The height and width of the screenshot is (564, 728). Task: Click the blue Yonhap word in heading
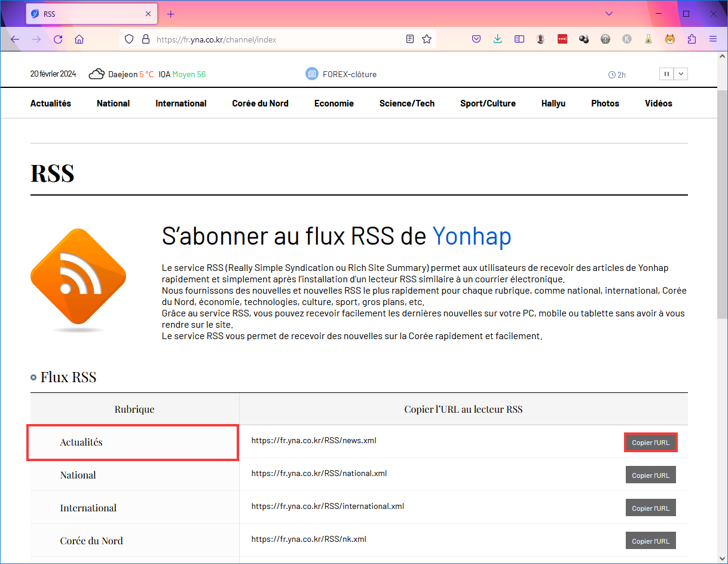click(x=472, y=237)
